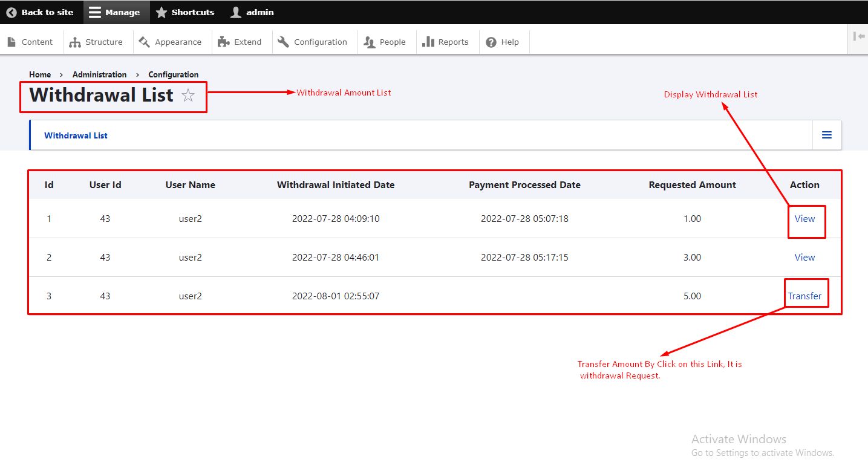This screenshot has width=868, height=468.
Task: Click View for withdrawal id 1
Action: tap(804, 219)
